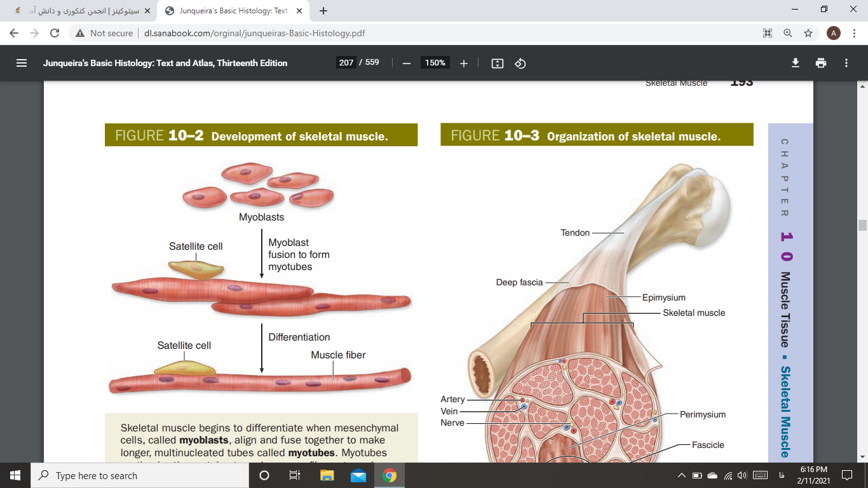Click the "Deep fascia" label
Image resolution: width=868 pixels, height=488 pixels.
point(519,282)
